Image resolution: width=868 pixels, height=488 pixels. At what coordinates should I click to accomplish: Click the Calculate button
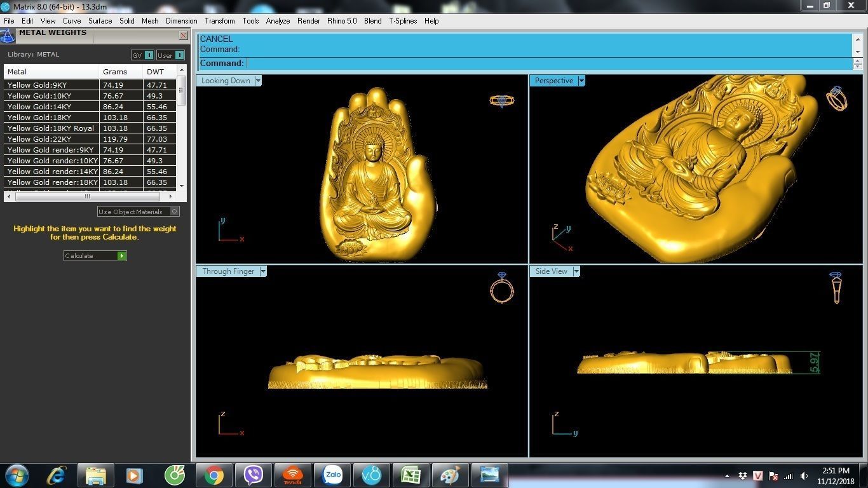click(95, 255)
